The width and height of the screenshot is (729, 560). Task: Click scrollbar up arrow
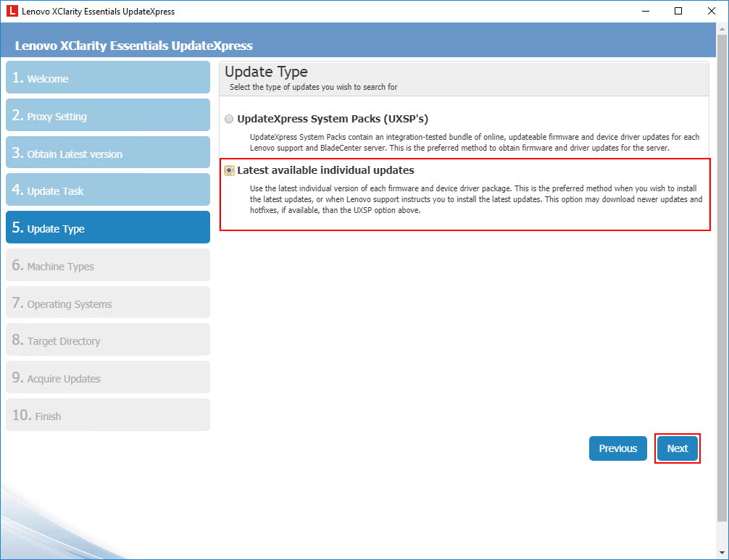coord(722,28)
